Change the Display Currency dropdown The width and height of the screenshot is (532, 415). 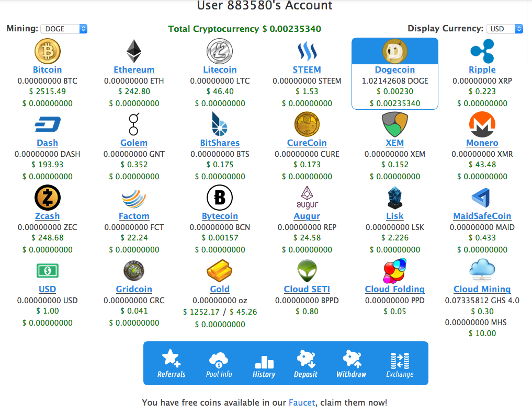coord(504,29)
